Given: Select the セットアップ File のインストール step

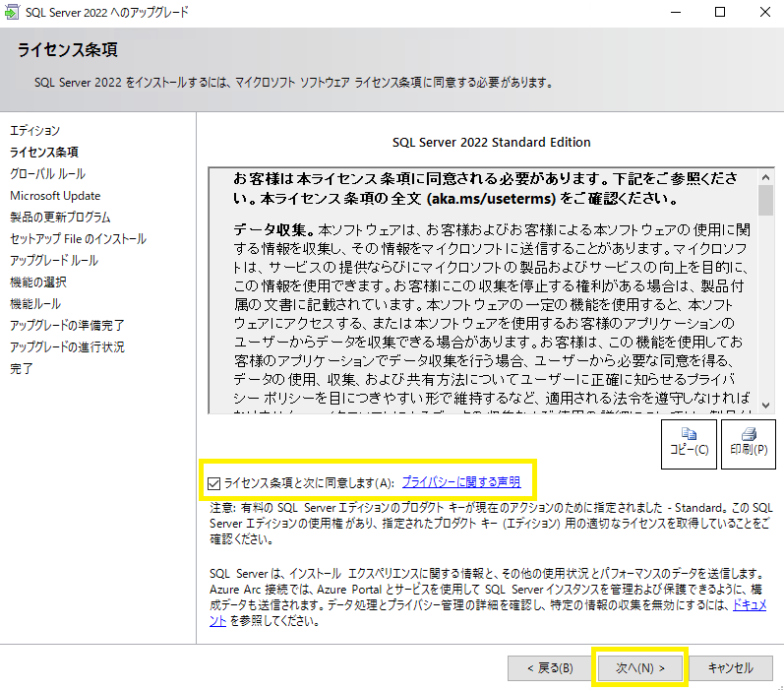Looking at the screenshot, I should click(x=79, y=239).
